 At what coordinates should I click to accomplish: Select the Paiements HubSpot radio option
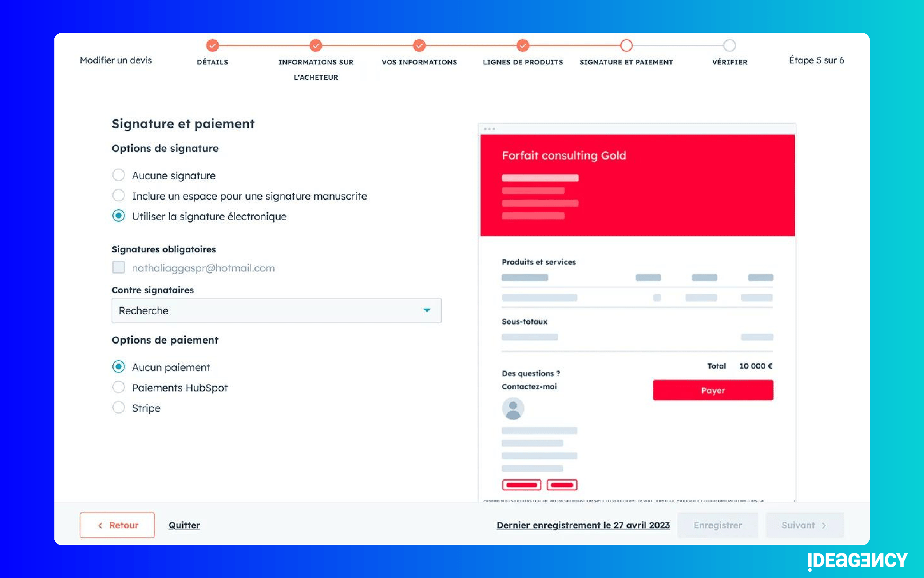point(118,387)
